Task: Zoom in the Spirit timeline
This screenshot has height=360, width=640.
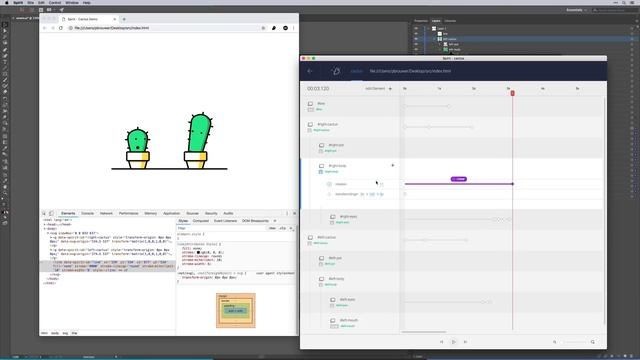Action: [x=593, y=342]
